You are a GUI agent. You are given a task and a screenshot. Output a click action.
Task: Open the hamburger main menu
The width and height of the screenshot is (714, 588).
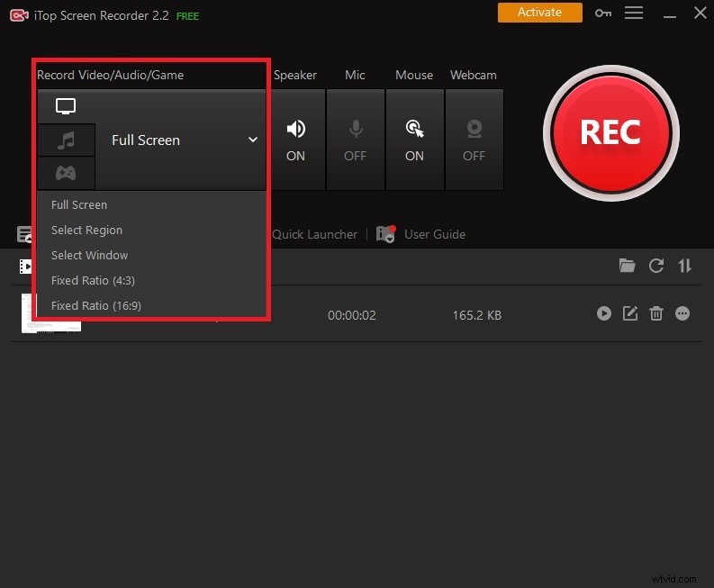point(633,13)
